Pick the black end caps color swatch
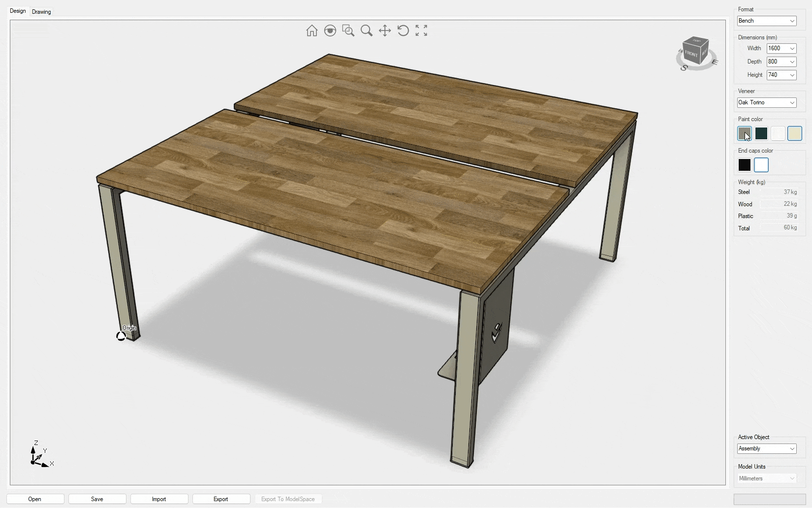This screenshot has width=812, height=508. [x=745, y=165]
